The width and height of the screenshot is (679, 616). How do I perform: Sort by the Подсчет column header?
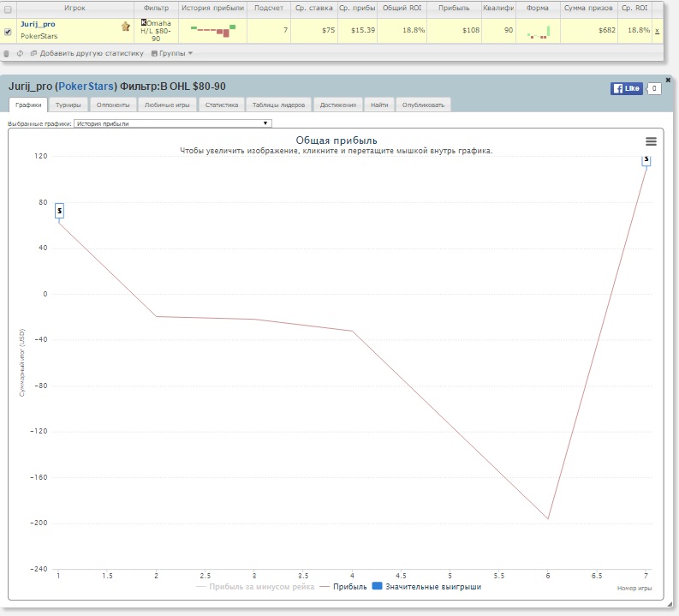(x=269, y=8)
